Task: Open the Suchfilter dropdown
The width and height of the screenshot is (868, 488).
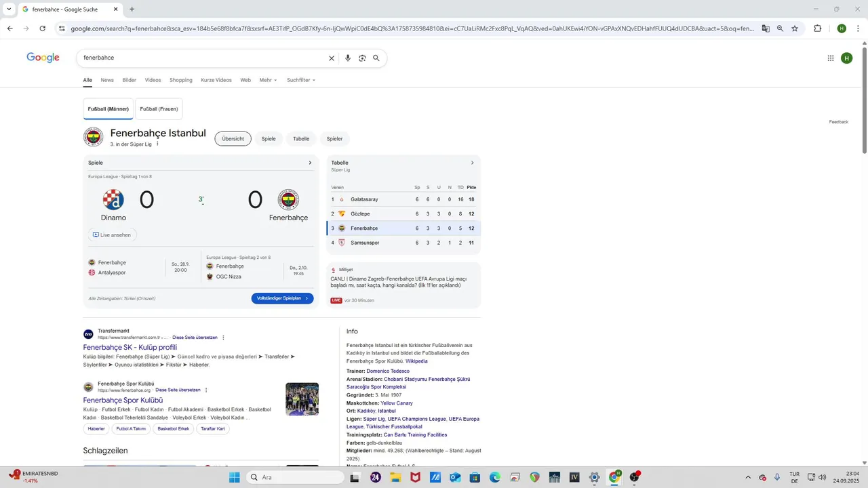Action: pos(301,80)
